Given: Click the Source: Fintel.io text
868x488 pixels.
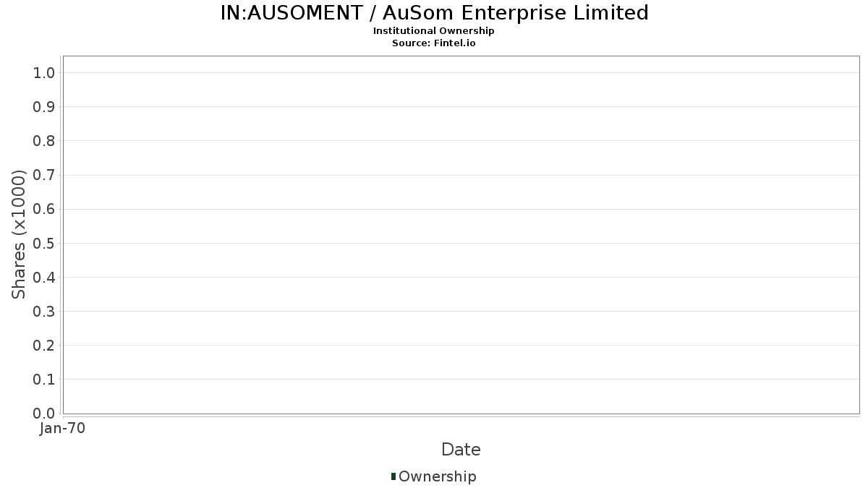Looking at the screenshot, I should pyautogui.click(x=434, y=43).
